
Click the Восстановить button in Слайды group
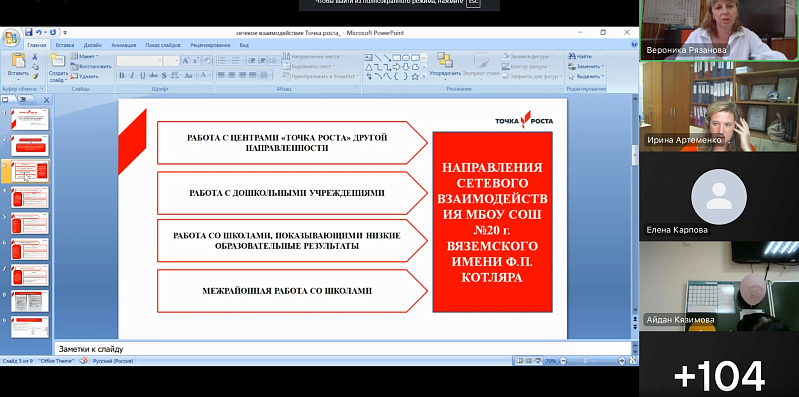coord(91,66)
